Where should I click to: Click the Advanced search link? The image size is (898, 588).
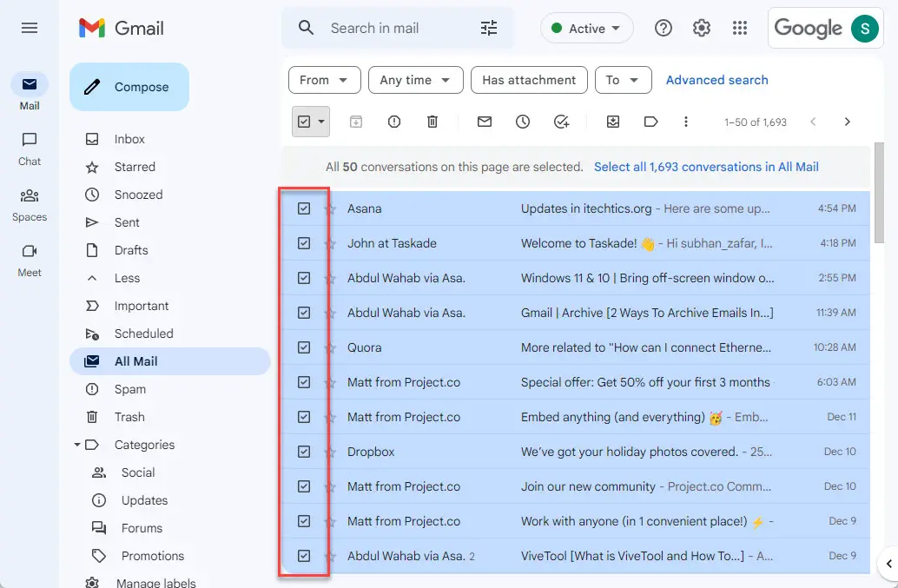717,80
